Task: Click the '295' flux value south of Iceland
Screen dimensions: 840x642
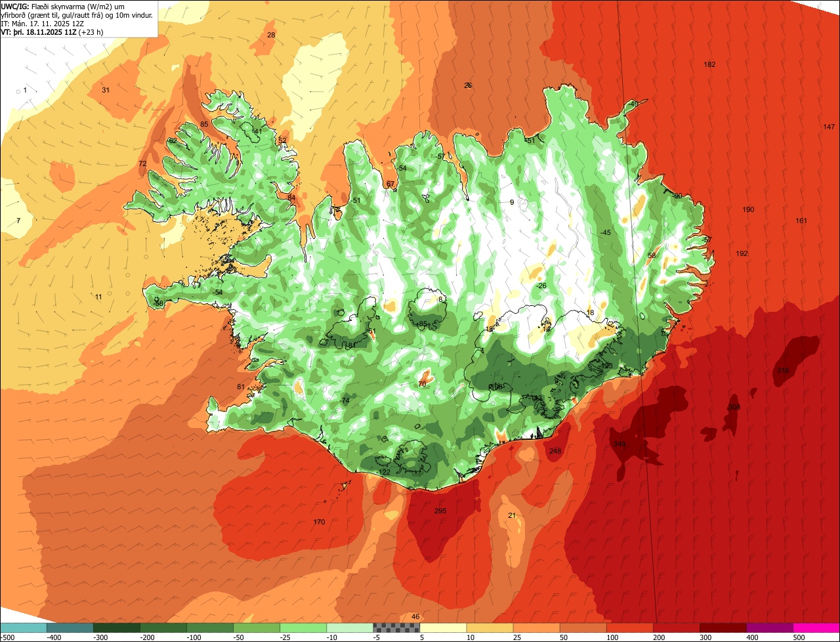Action: click(x=440, y=511)
